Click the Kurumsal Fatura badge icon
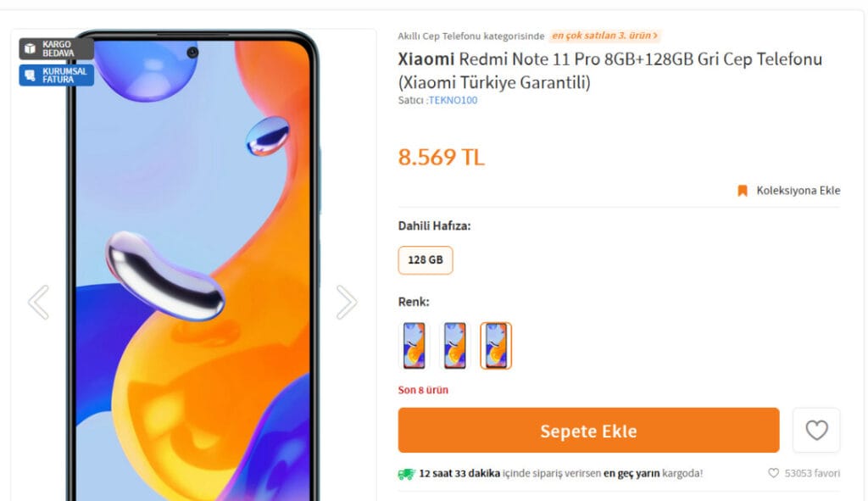The image size is (868, 501). (x=31, y=75)
